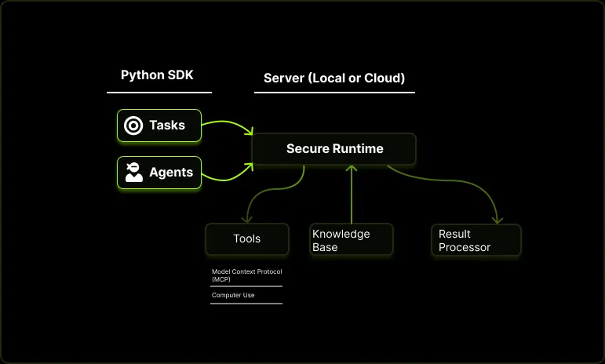Click the Agents text label
The image size is (605, 364).
[171, 173]
